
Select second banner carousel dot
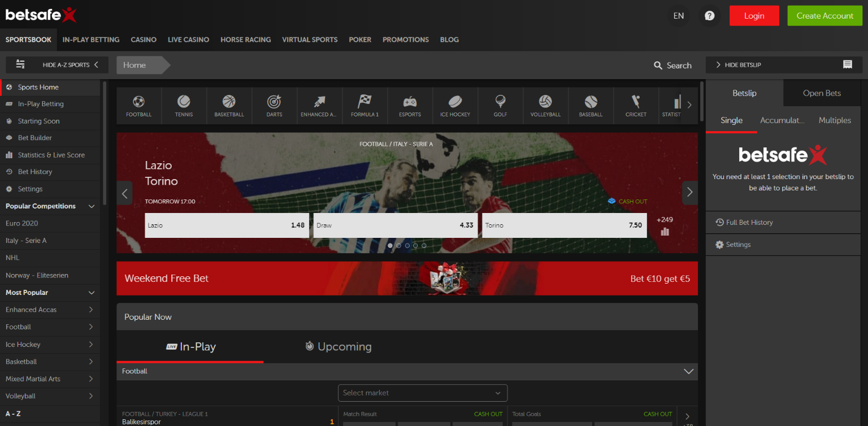coord(398,246)
